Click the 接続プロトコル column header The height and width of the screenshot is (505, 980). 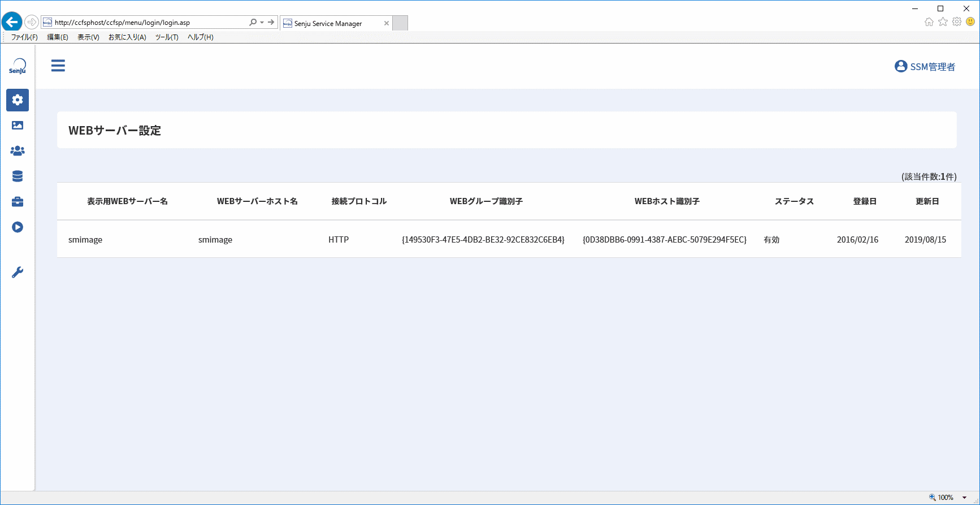(359, 201)
